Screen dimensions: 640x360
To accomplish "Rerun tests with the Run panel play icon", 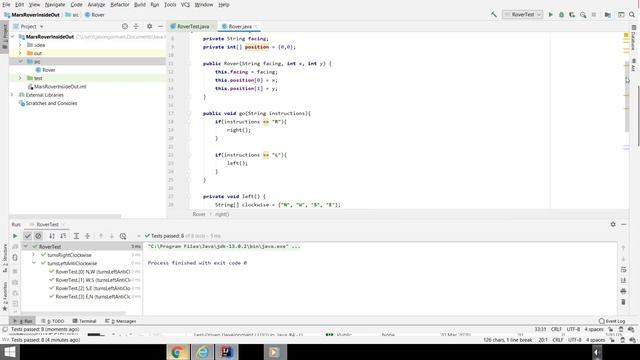I will click(15, 236).
